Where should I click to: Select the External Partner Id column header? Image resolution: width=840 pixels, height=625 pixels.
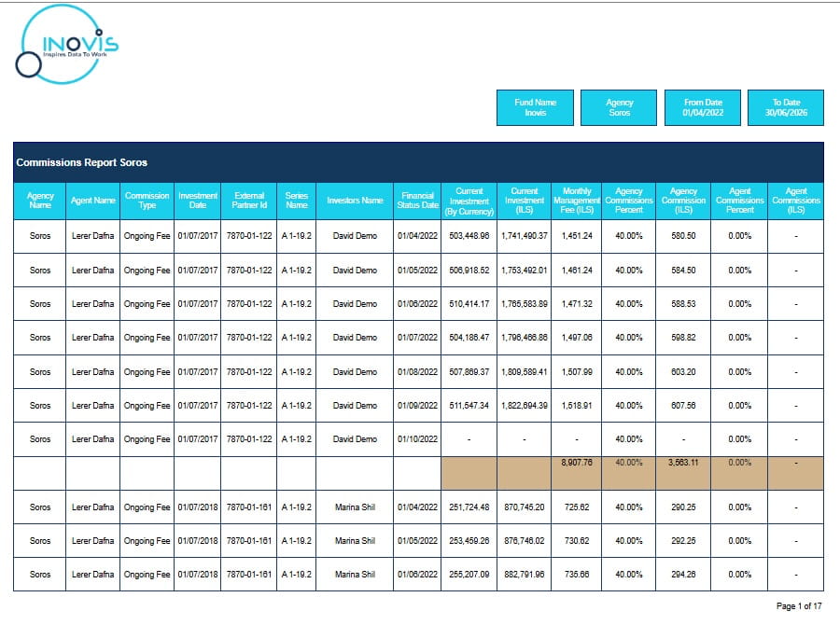coord(249,201)
